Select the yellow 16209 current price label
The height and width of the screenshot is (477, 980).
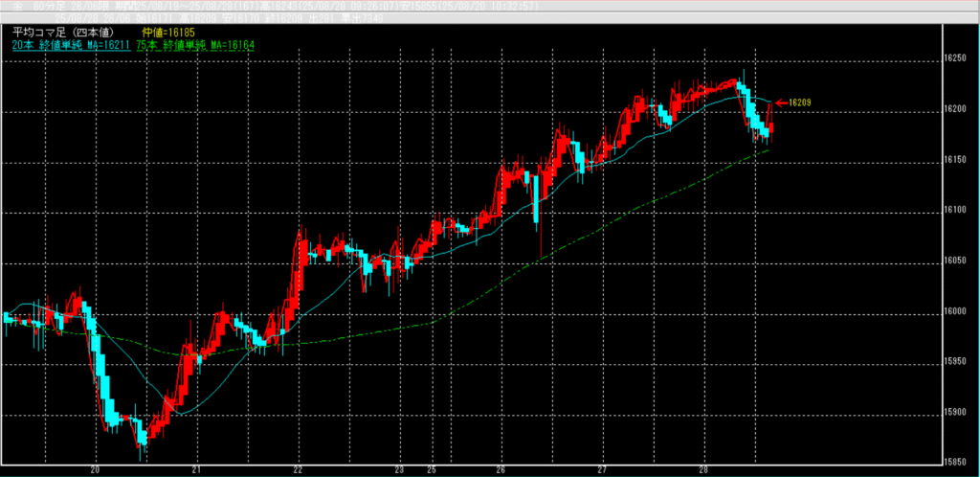pyautogui.click(x=800, y=102)
